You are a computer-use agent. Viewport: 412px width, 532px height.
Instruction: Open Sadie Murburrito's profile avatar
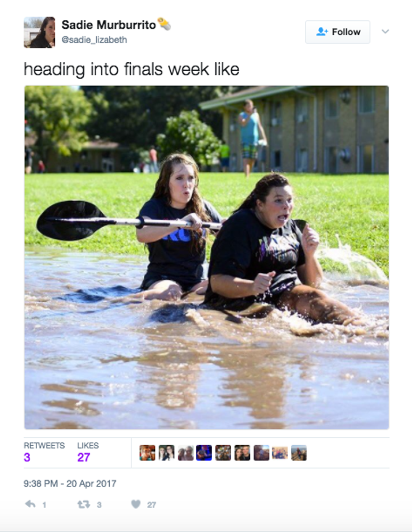(x=40, y=32)
